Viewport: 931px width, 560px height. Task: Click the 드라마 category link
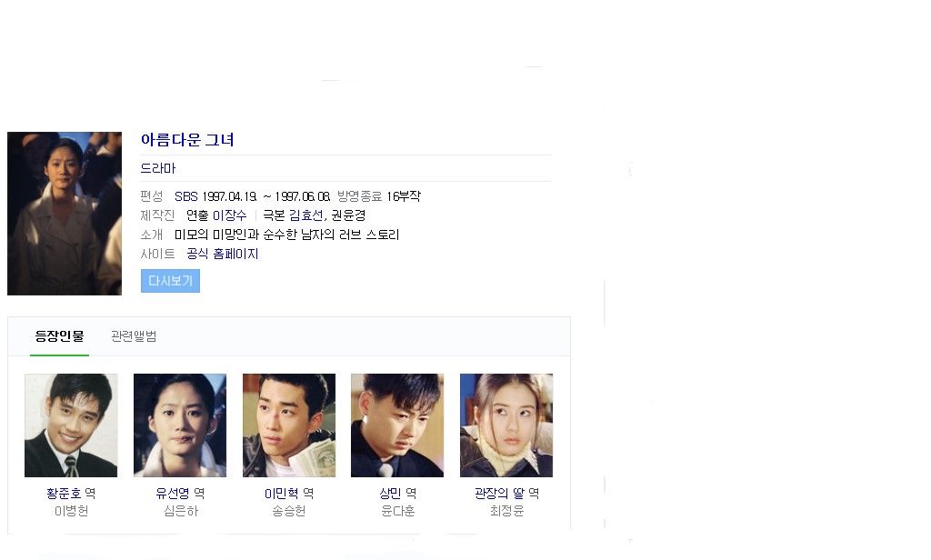[x=158, y=169]
